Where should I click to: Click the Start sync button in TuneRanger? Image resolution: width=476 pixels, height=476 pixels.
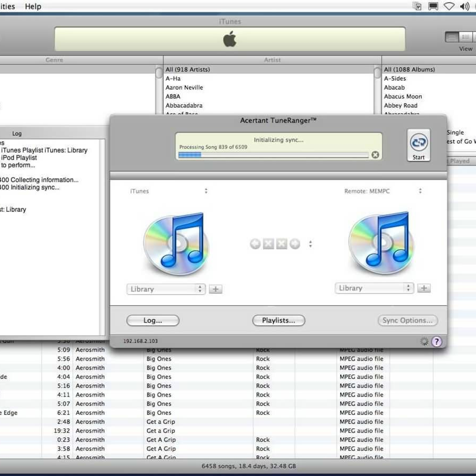418,145
